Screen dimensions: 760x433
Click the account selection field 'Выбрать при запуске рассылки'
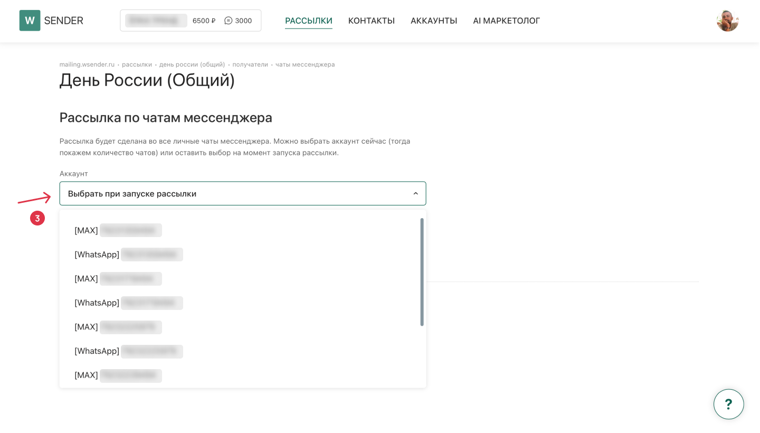(242, 193)
